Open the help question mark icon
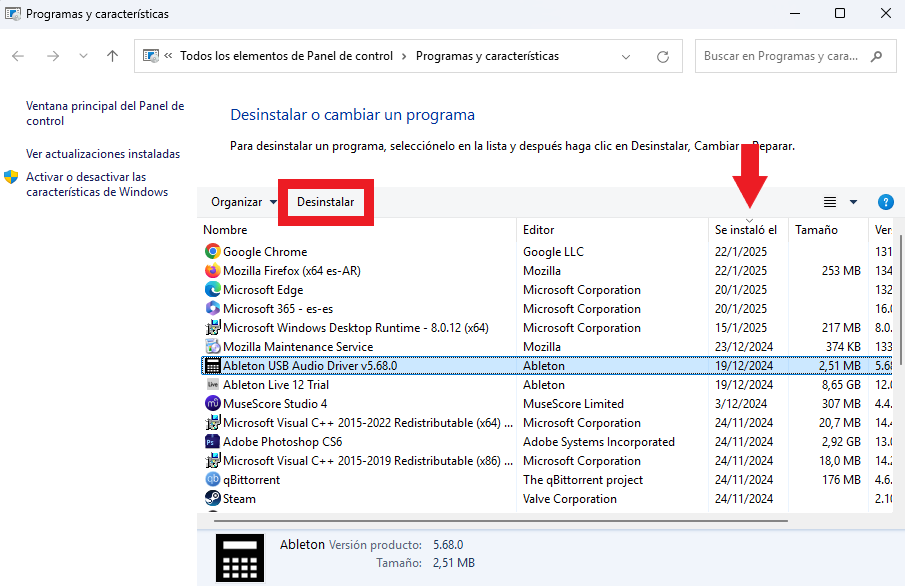Image resolution: width=905 pixels, height=586 pixels. [x=885, y=202]
